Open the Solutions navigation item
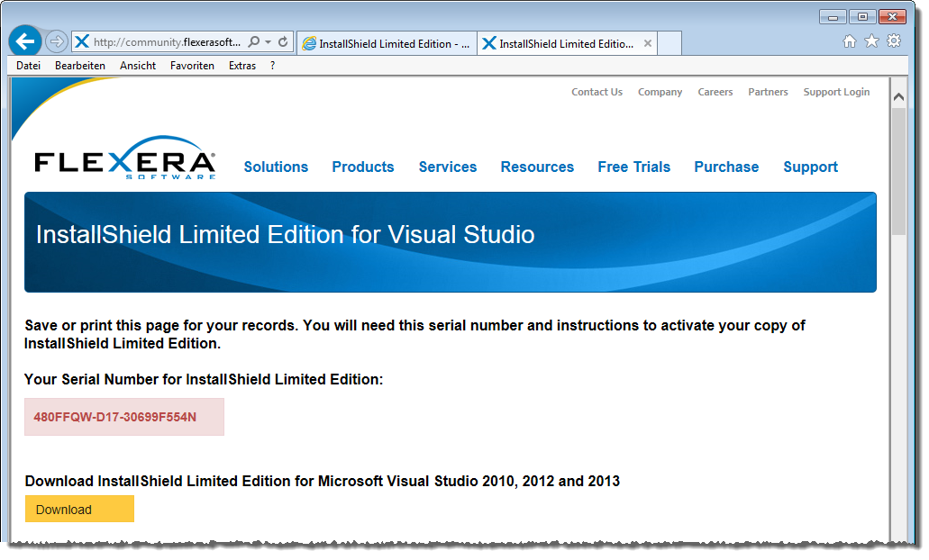The width and height of the screenshot is (929, 560). [x=276, y=167]
